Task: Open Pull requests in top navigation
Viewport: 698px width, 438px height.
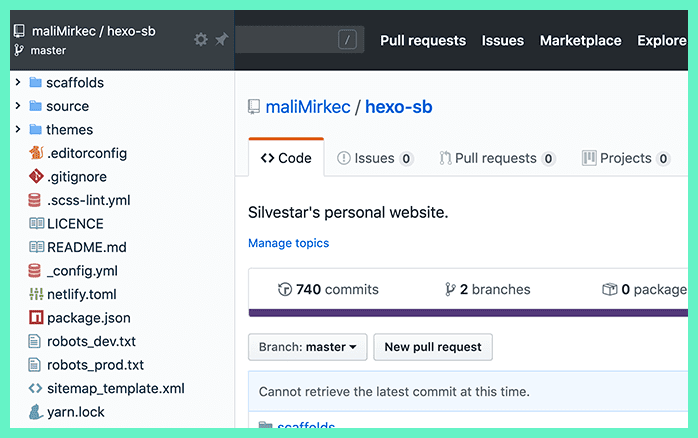Action: pyautogui.click(x=423, y=41)
